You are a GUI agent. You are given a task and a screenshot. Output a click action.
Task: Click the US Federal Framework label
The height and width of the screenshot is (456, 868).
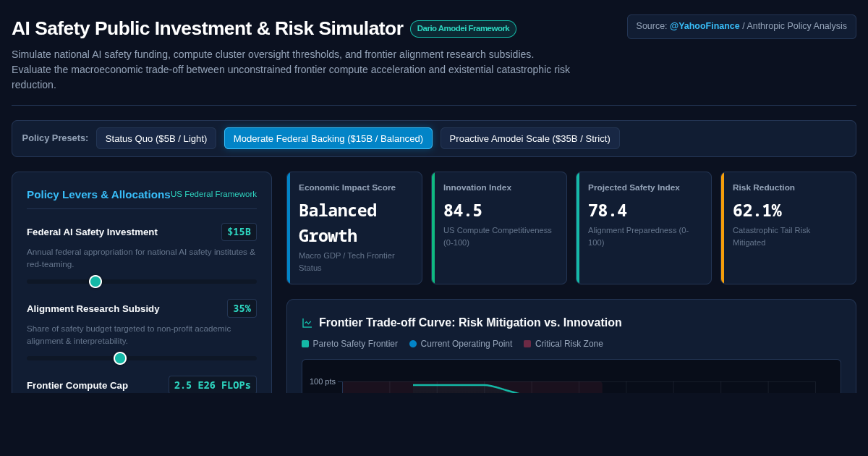tap(213, 194)
